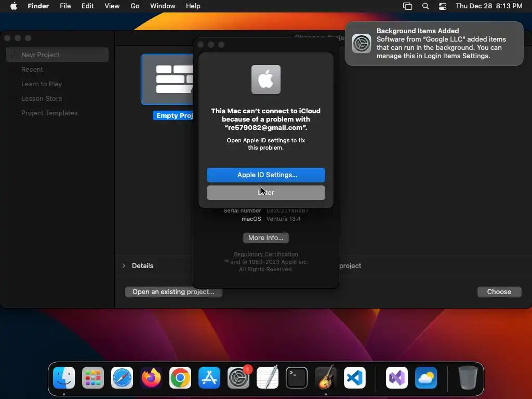Click the date and time in menu bar
The width and height of the screenshot is (532, 399).
489,6
